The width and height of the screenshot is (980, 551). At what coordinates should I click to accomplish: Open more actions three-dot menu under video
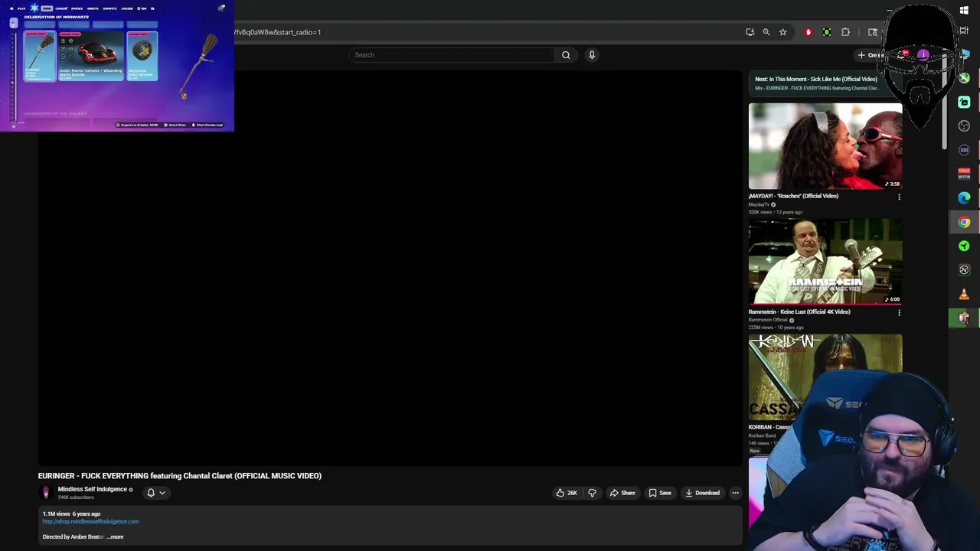coord(735,493)
